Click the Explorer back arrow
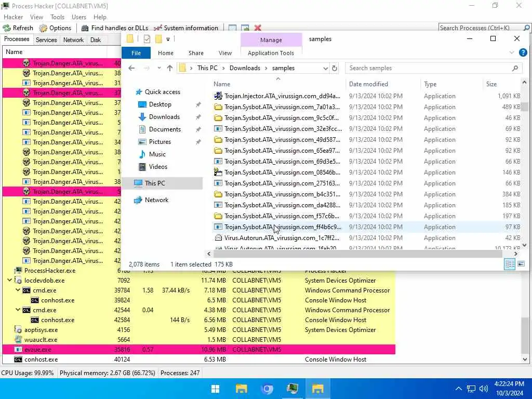 tap(131, 68)
